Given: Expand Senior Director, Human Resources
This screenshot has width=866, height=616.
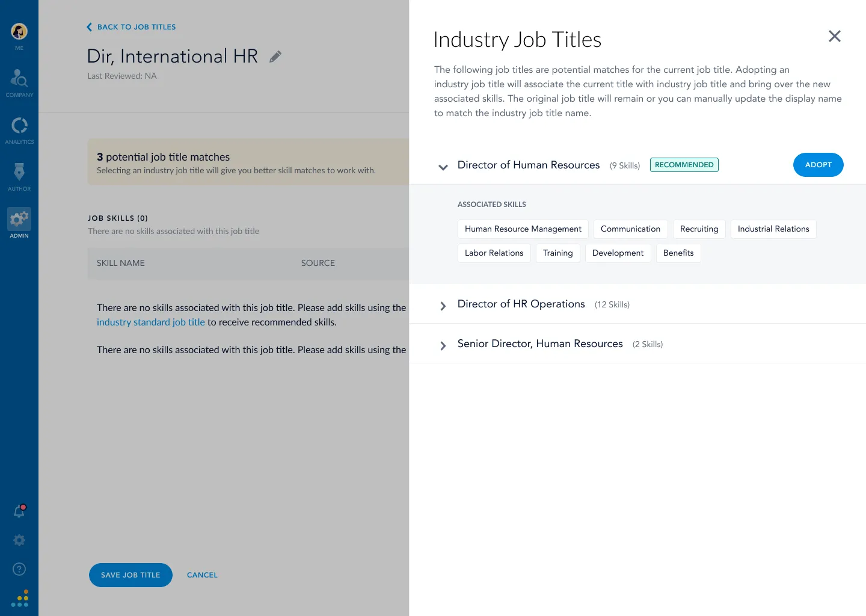Looking at the screenshot, I should tap(443, 346).
